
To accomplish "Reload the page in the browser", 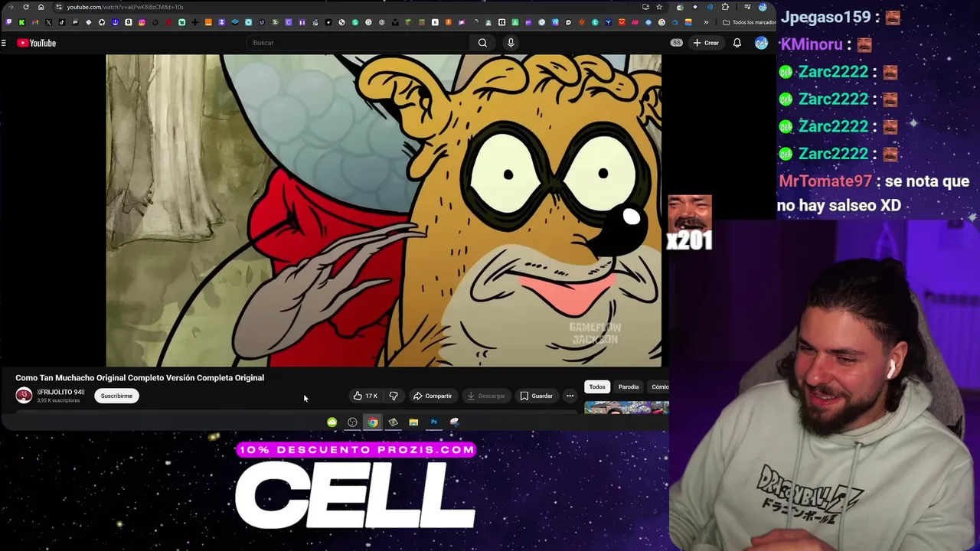I will pyautogui.click(x=26, y=7).
